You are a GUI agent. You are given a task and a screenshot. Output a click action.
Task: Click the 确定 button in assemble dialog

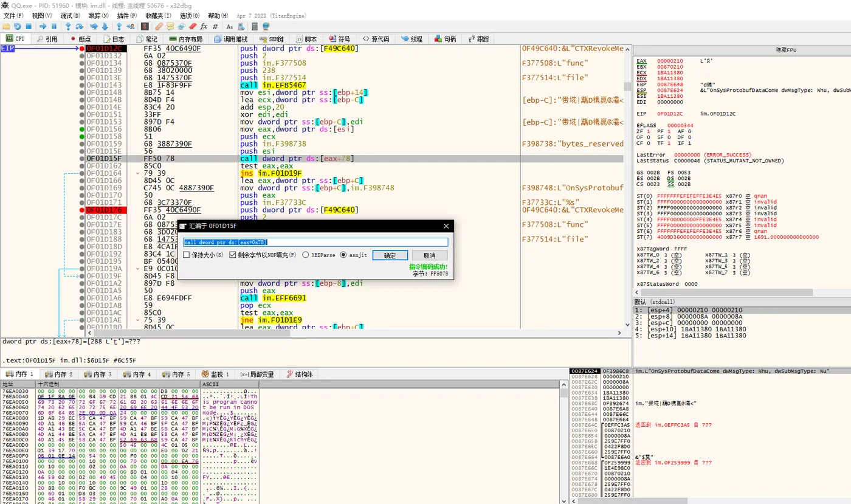pos(390,255)
